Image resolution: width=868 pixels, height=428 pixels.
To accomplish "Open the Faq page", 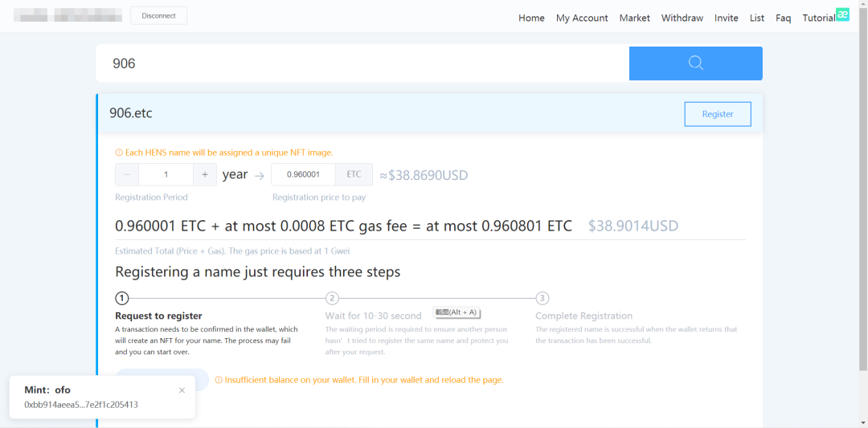I will (783, 18).
